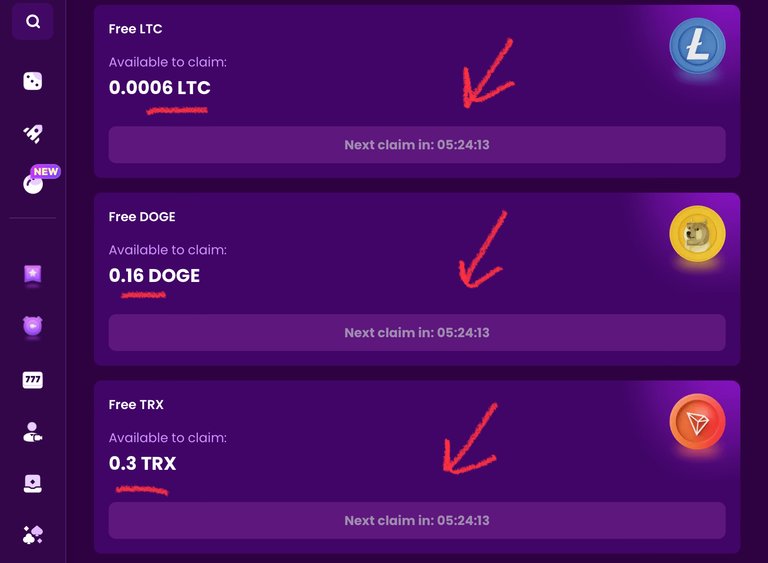Select the game shows stage icon
Viewport: 768px width, 563px height.
coord(33,484)
